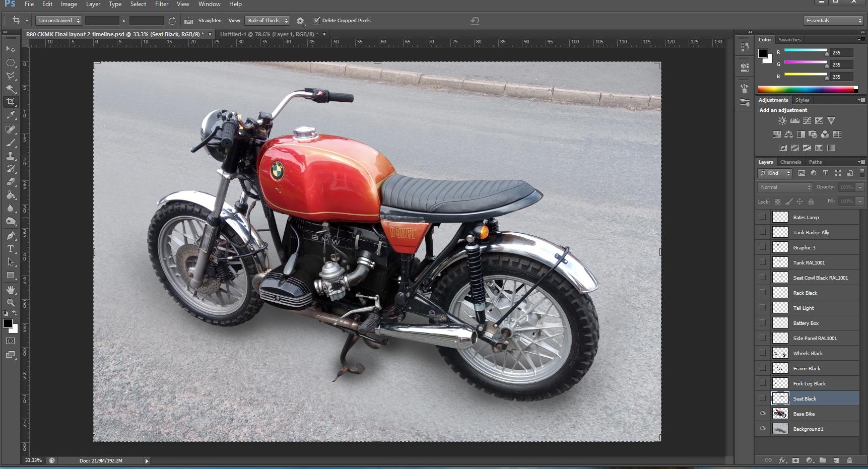The height and width of the screenshot is (469, 868).
Task: Select the Path Selection tool
Action: pos(11,262)
